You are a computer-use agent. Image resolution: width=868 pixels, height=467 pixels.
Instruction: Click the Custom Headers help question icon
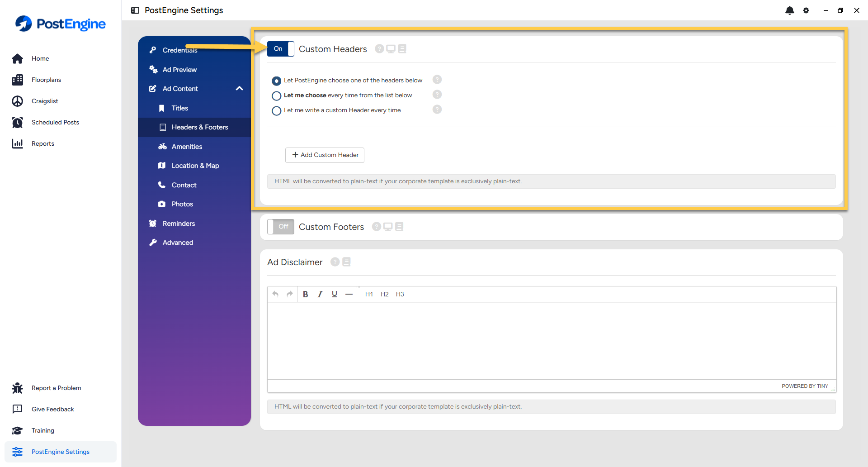[x=380, y=49]
